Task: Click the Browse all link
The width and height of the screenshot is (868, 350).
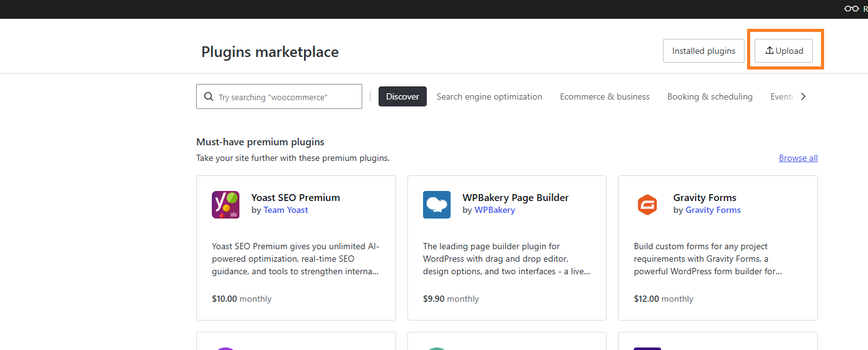Action: 798,158
